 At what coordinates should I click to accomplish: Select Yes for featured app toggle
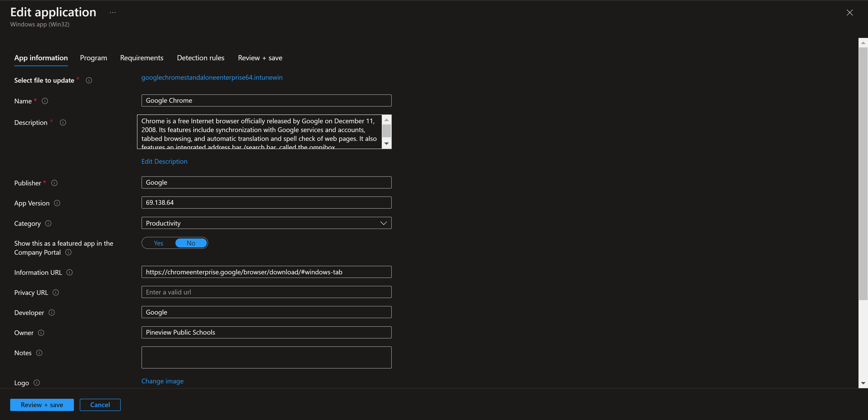click(x=158, y=243)
